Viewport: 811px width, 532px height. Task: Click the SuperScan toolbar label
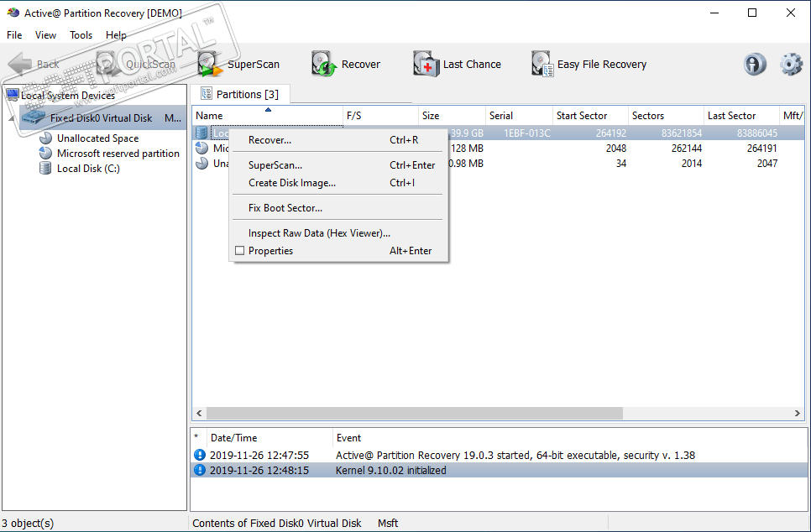[x=254, y=64]
